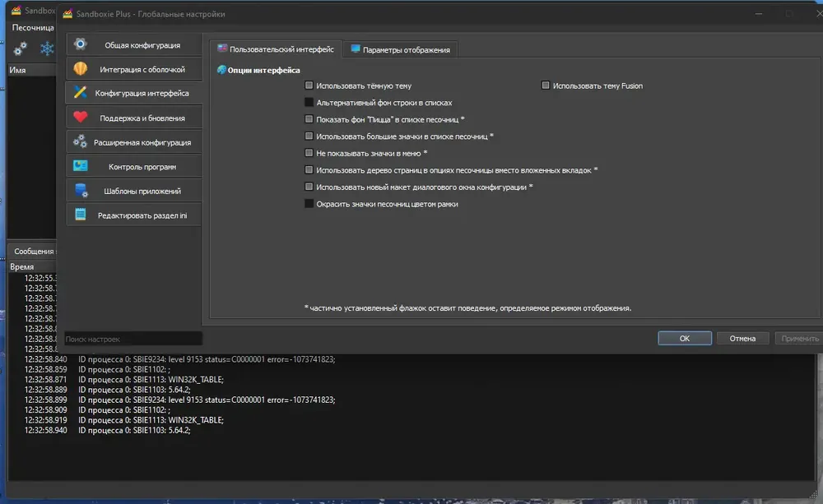Click the Расширенная конфигурация gears icon
823x504 pixels.
81,141
